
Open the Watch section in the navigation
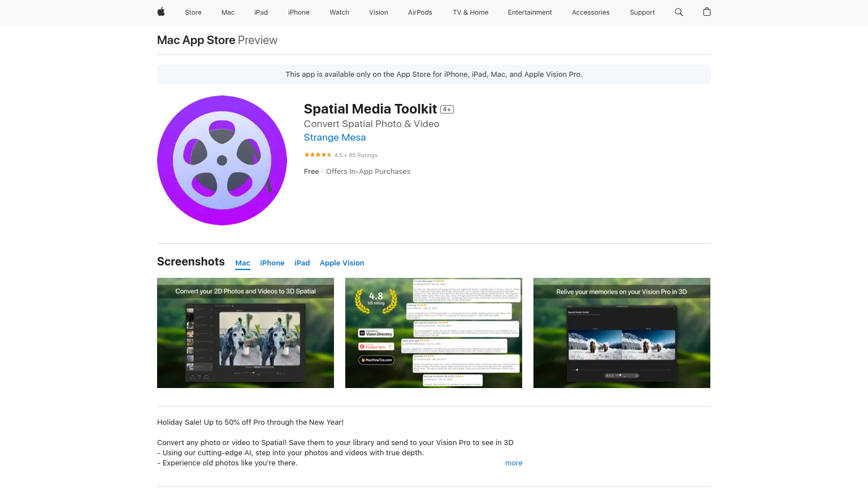[x=339, y=12]
